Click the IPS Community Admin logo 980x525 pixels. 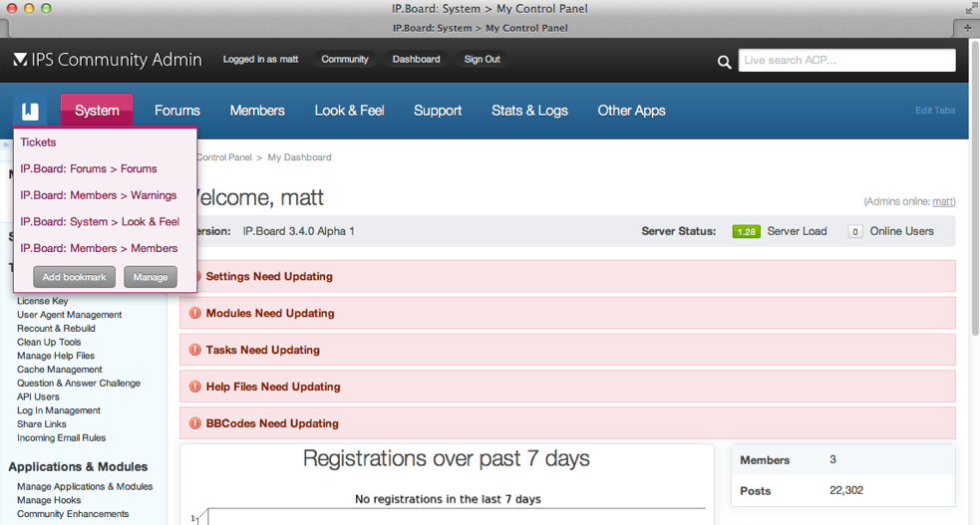click(108, 60)
